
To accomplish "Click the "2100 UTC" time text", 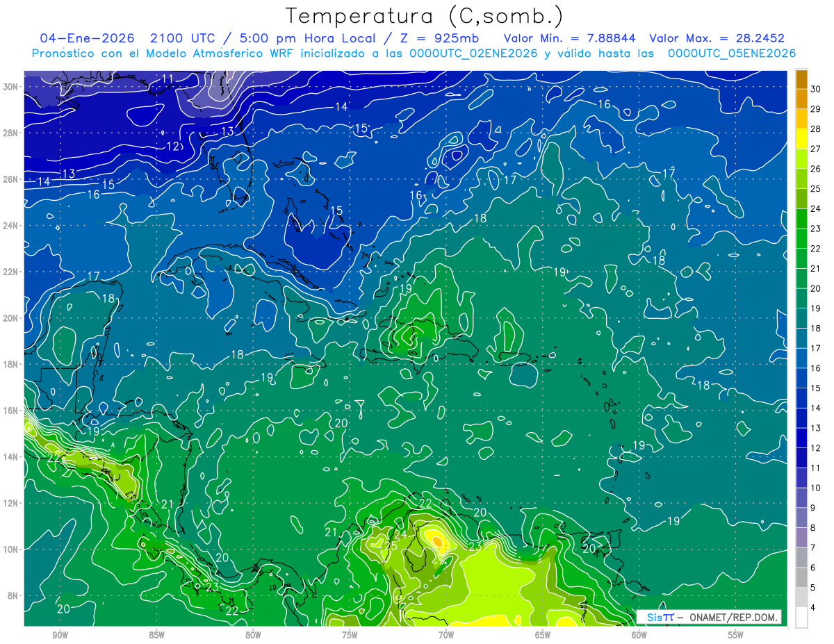I will click(x=181, y=38).
